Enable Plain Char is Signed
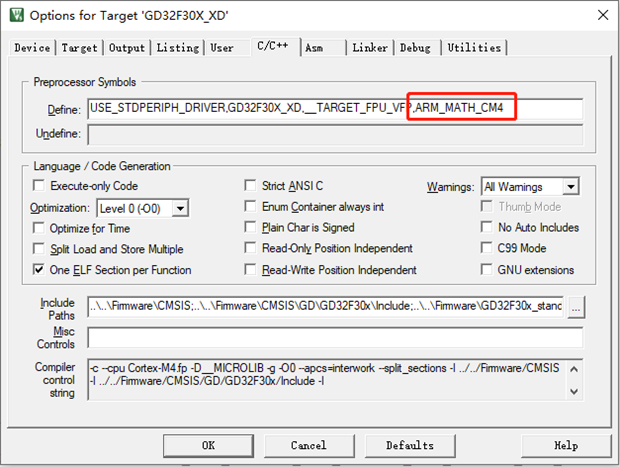This screenshot has height=467, width=620. pyautogui.click(x=250, y=227)
